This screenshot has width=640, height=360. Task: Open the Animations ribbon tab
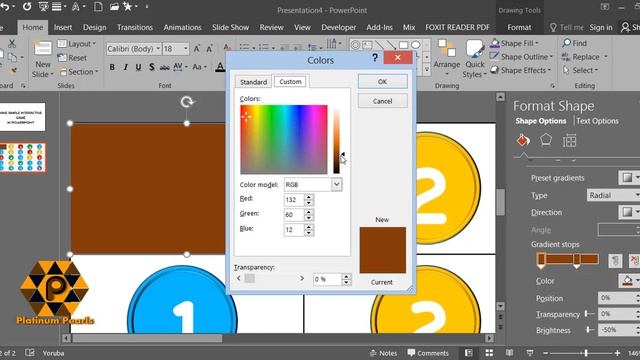(182, 27)
